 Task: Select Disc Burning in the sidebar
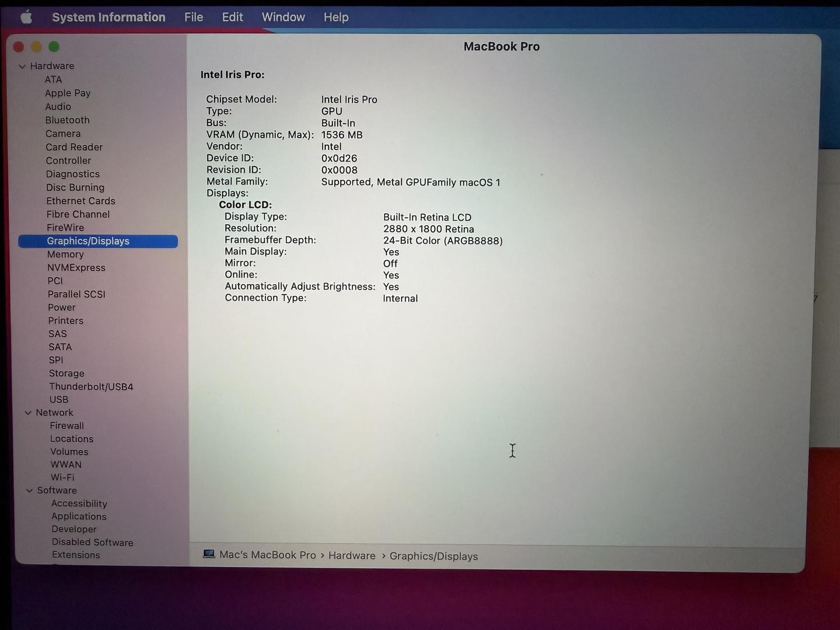click(75, 187)
